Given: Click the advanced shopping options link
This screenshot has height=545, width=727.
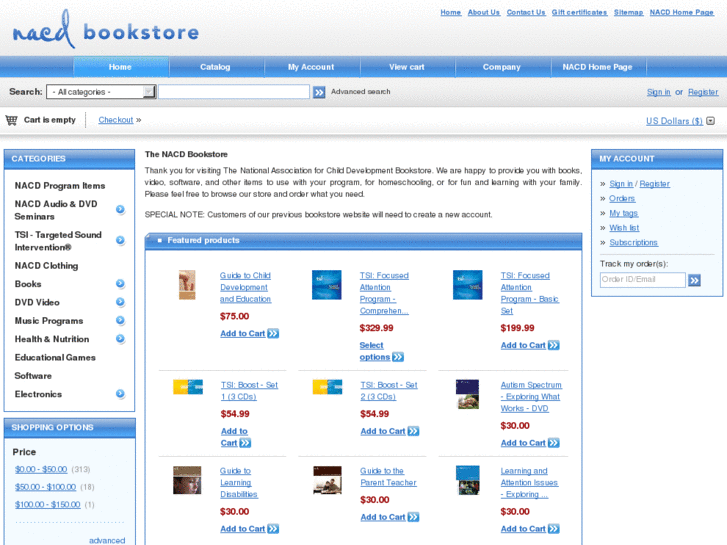Looking at the screenshot, I should pos(107,540).
